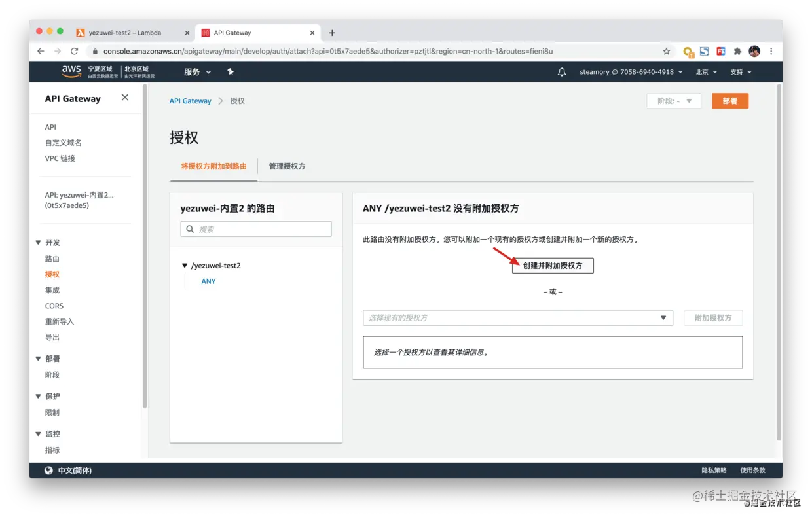The image size is (812, 517).
Task: Collapse the 部署 sidebar section
Action: pyautogui.click(x=38, y=359)
